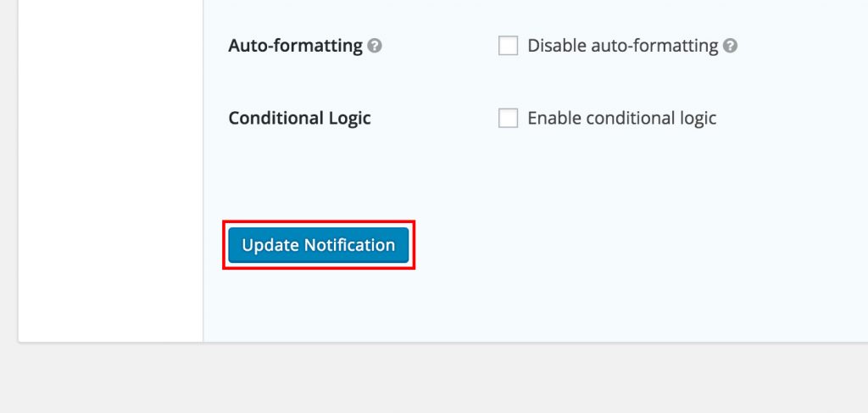Toggle the box next to Enable conditional logic

point(509,118)
